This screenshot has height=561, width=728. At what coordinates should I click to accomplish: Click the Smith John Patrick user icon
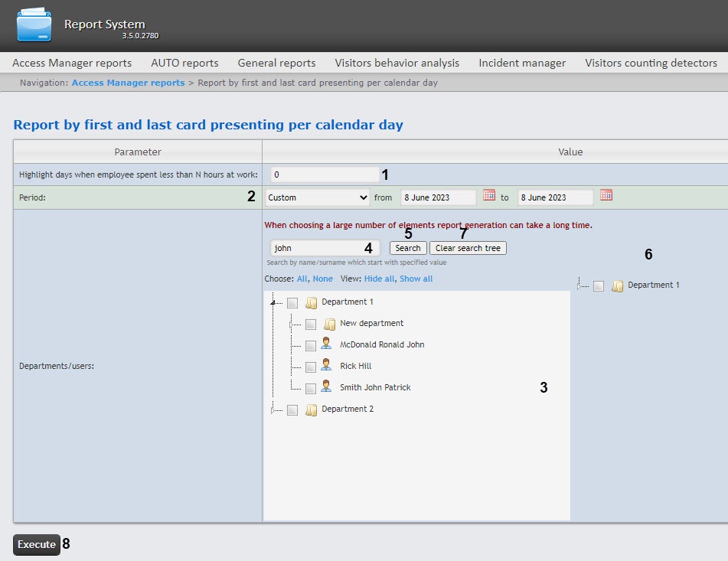327,387
